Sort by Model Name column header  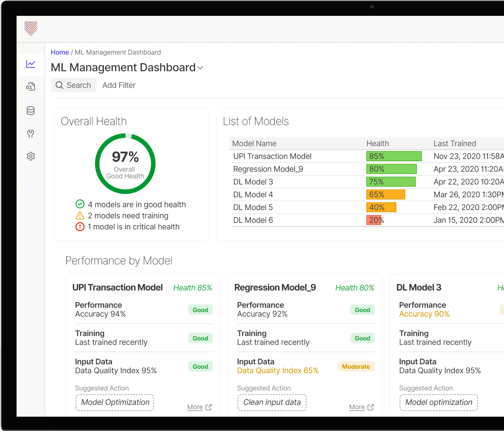254,143
